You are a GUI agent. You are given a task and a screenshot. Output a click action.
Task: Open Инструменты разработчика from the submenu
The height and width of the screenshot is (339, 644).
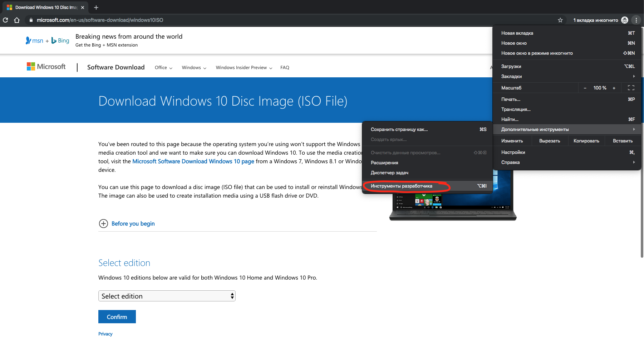[x=427, y=186]
